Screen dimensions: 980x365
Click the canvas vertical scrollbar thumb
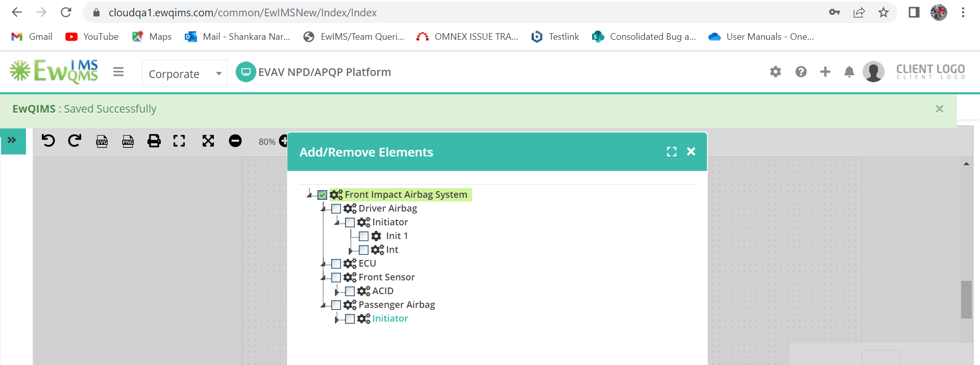[x=966, y=300]
